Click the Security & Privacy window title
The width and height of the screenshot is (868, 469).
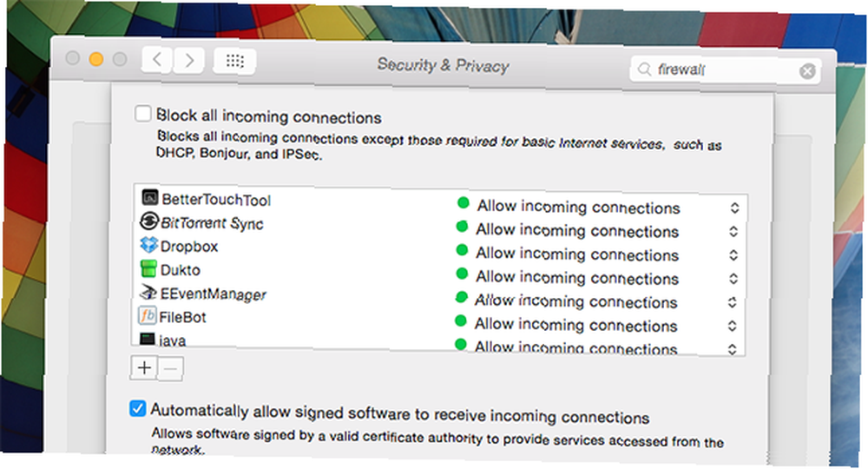(x=443, y=65)
